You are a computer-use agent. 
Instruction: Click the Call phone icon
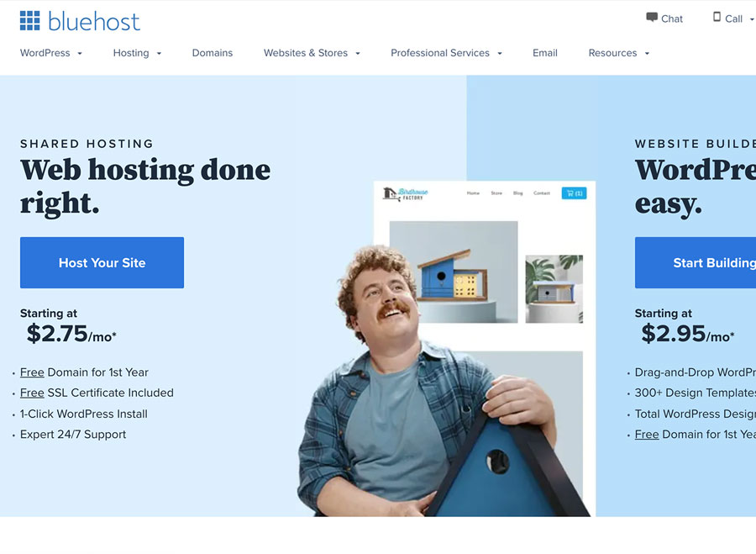pyautogui.click(x=717, y=17)
